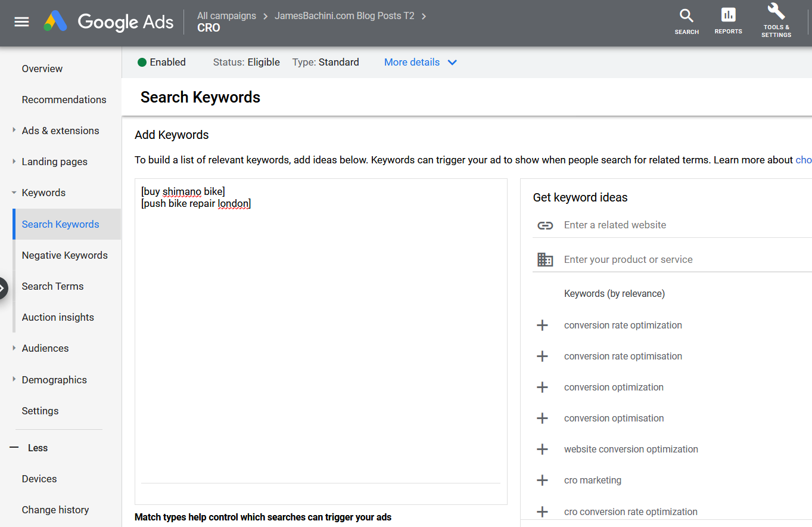
Task: Open Negative Keywords page
Action: tap(65, 255)
